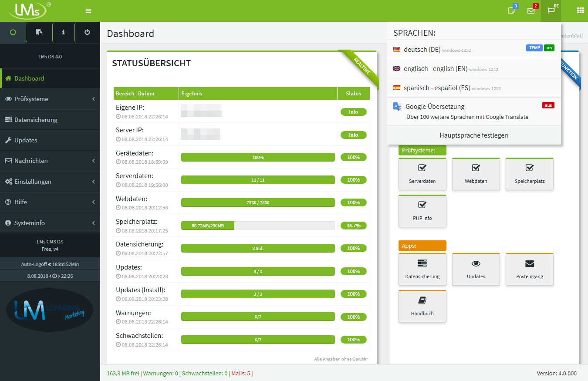Toggle the green 'an' badge for deutsch

549,48
